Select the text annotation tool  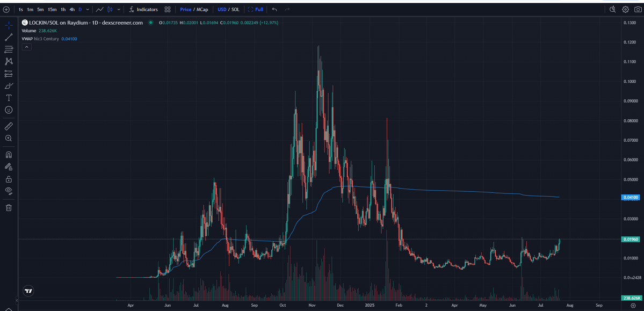click(8, 98)
